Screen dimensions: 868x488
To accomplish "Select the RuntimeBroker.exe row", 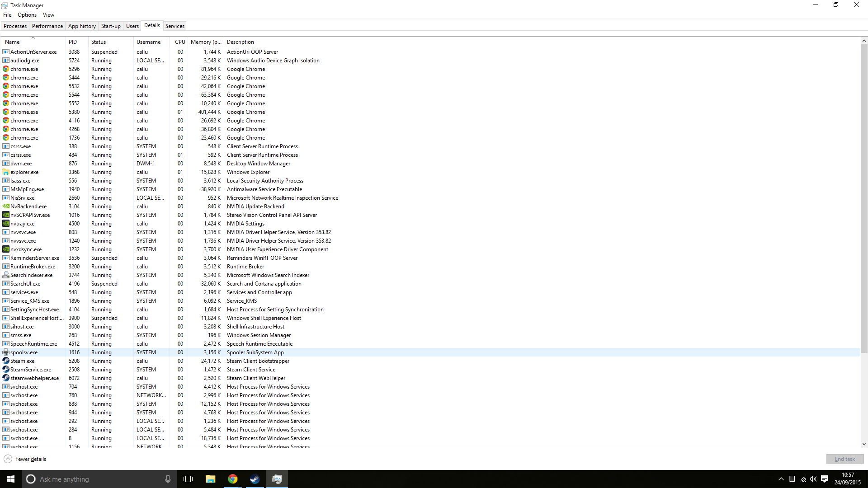I will pyautogui.click(x=430, y=267).
